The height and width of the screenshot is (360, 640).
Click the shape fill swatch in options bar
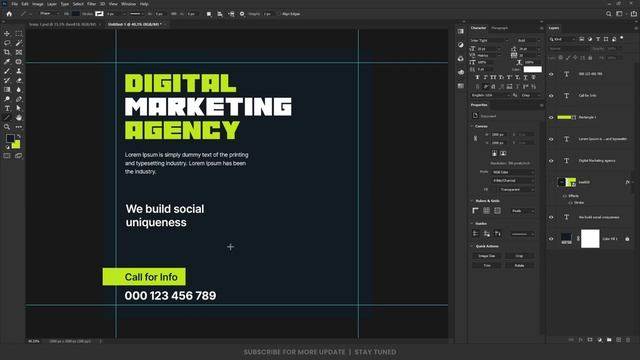[x=76, y=14]
